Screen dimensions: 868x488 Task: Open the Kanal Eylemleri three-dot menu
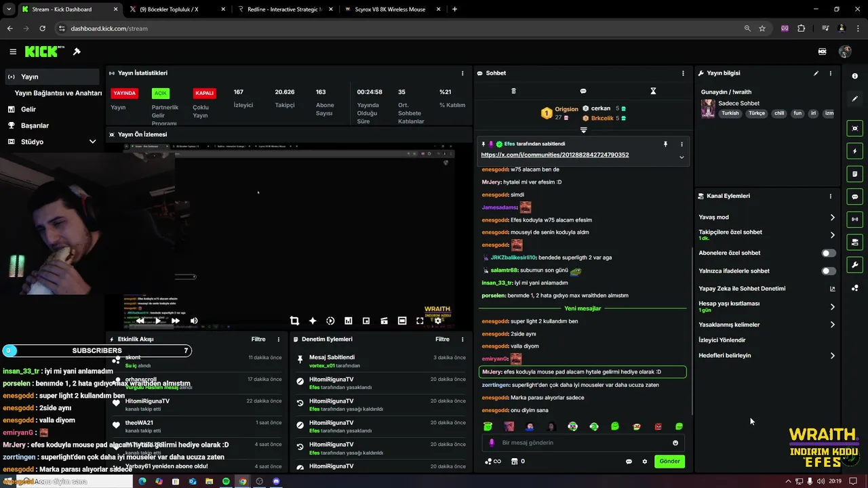tap(830, 196)
